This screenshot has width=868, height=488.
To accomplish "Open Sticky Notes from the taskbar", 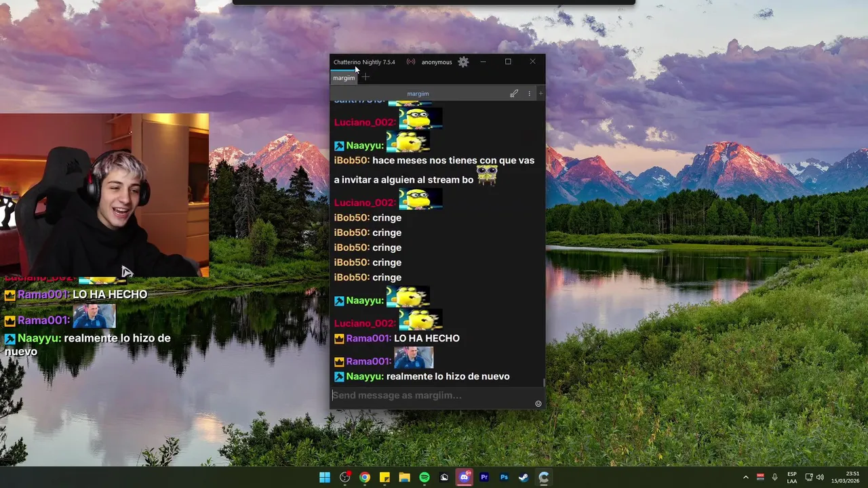I will point(384,477).
